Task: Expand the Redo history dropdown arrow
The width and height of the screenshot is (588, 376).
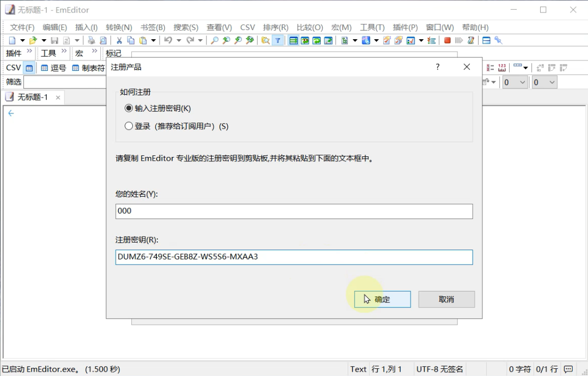Action: pyautogui.click(x=200, y=40)
